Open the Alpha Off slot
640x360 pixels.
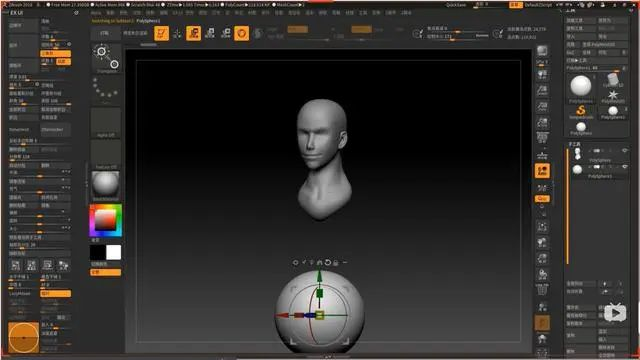point(106,122)
